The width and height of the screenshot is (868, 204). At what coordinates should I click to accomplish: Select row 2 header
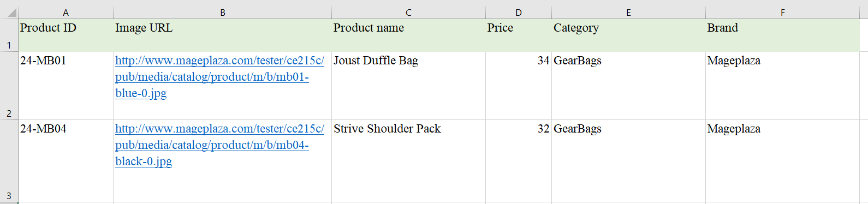pyautogui.click(x=9, y=86)
